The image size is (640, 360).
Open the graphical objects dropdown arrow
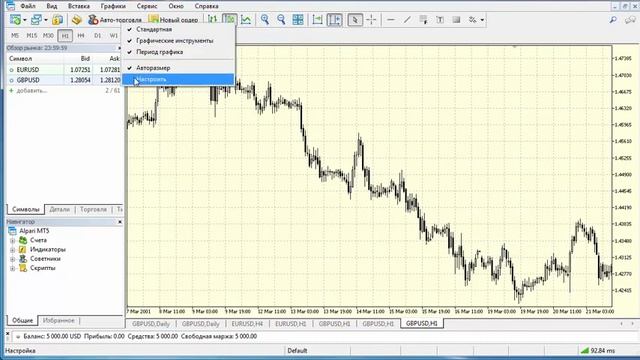point(482,20)
